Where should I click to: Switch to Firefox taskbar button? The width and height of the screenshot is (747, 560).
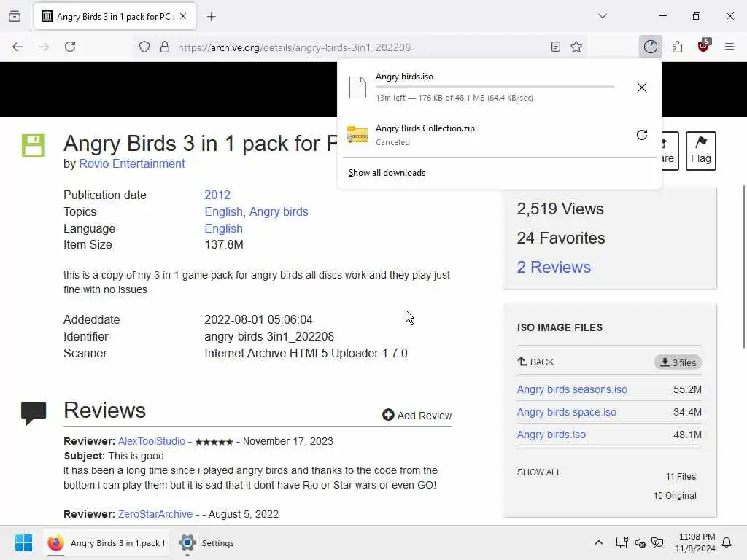[107, 542]
